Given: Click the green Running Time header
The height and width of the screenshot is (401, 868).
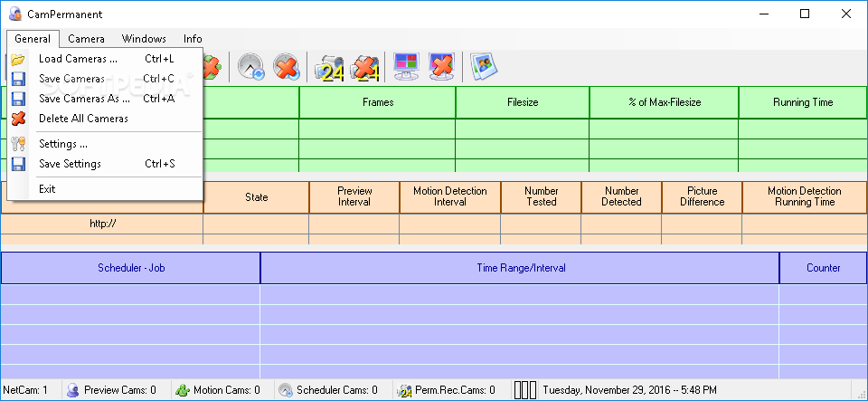Looking at the screenshot, I should [x=803, y=102].
